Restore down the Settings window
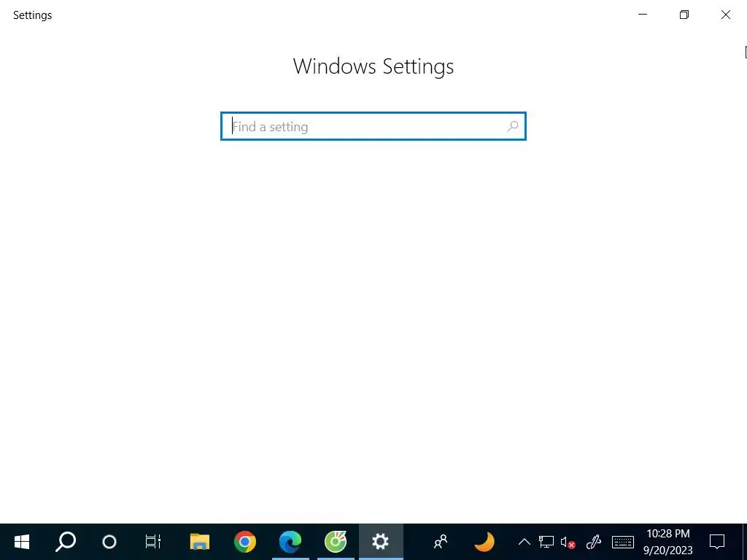This screenshot has height=560, width=747. point(684,15)
